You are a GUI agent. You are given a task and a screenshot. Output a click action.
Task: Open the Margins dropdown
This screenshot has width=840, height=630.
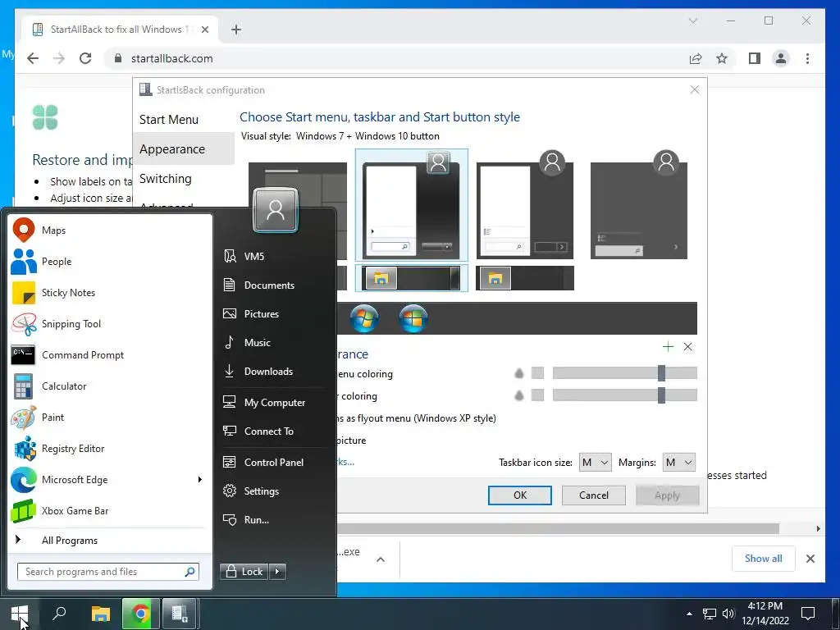click(x=678, y=463)
